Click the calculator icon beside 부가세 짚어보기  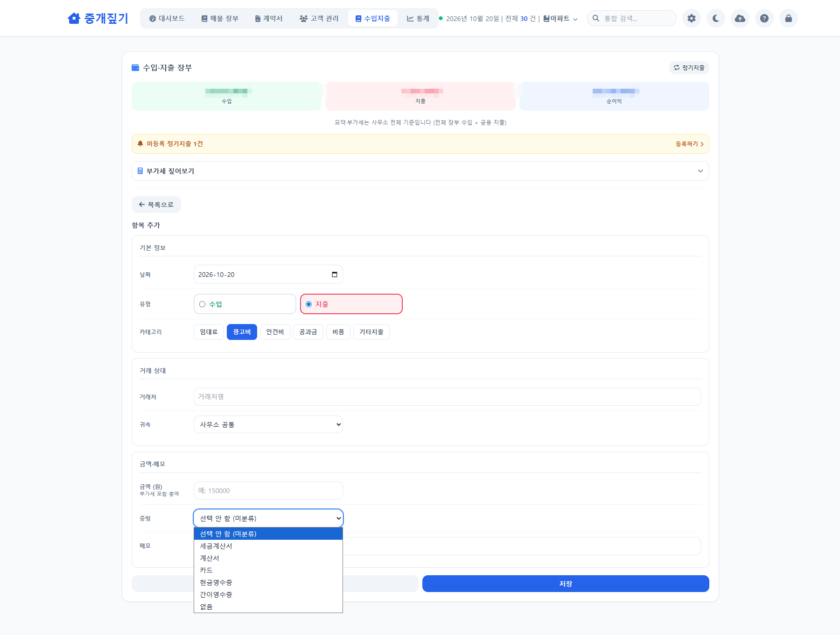(x=140, y=171)
